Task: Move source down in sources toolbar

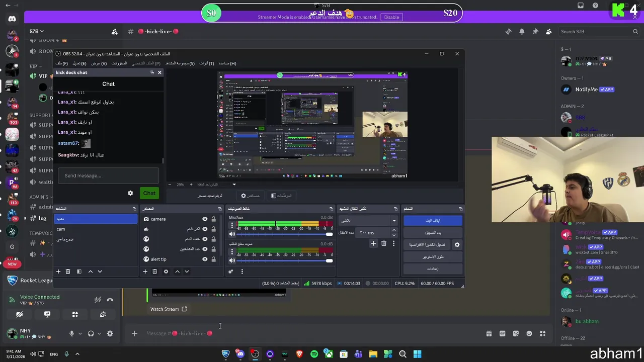Action: (187, 271)
